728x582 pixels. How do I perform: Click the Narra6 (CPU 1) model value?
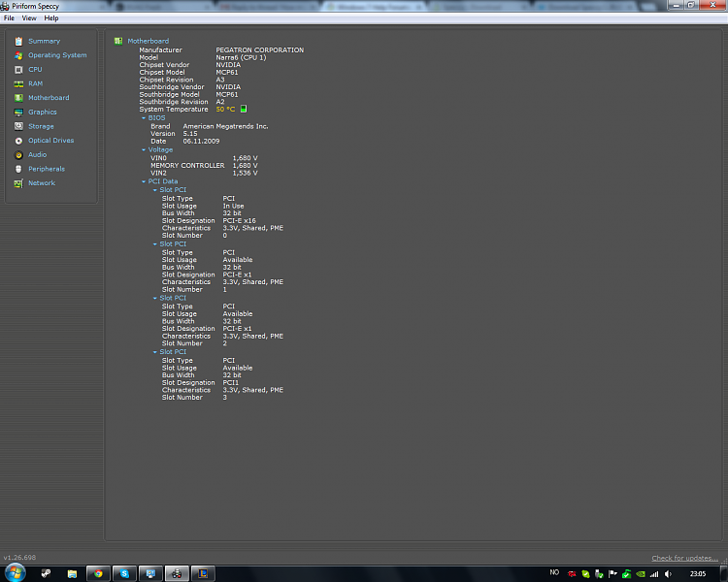click(x=241, y=57)
